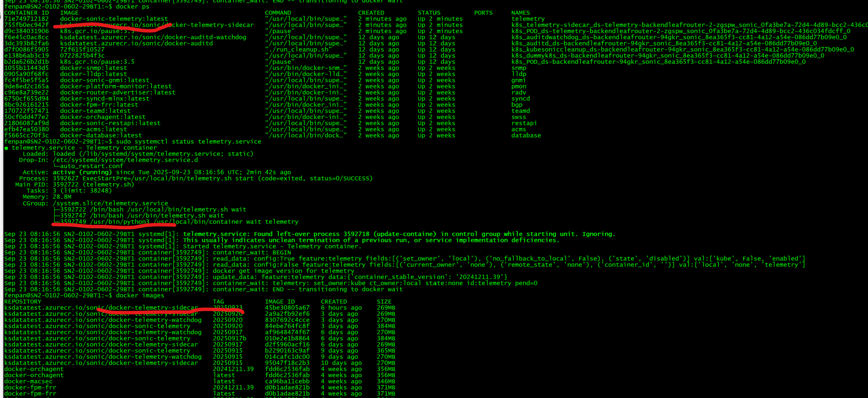Click the 'sudo systemctl status telemetry.service' command

coord(189,142)
